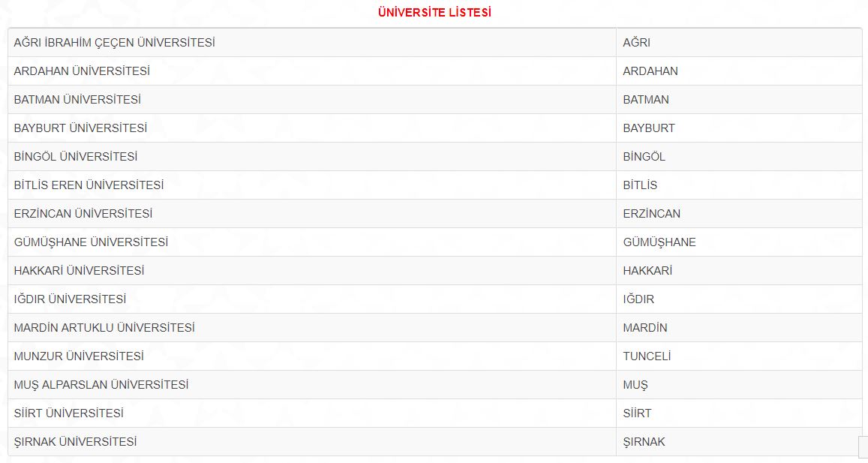This screenshot has width=868, height=463.
Task: Click the GÜMÜŞHANE city cell
Action: [x=739, y=242]
